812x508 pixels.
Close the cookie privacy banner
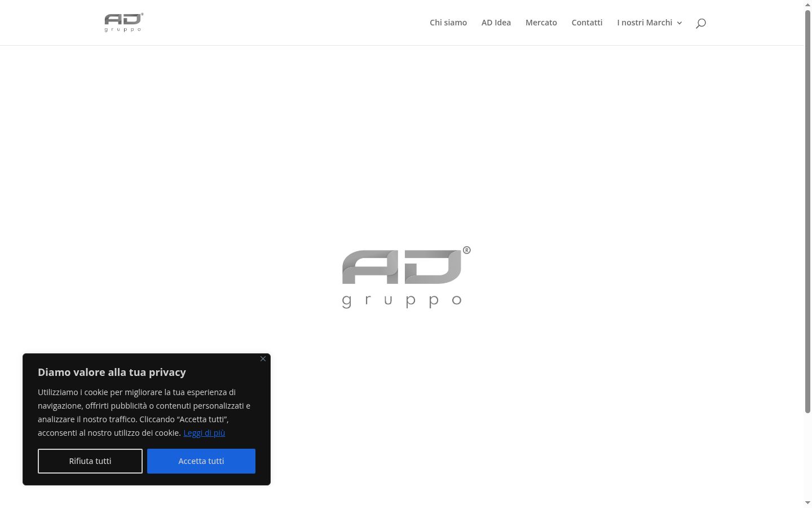[x=263, y=359]
